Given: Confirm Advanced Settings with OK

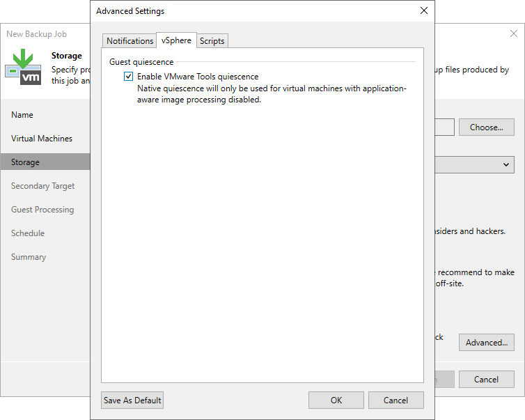Looking at the screenshot, I should [x=336, y=400].
